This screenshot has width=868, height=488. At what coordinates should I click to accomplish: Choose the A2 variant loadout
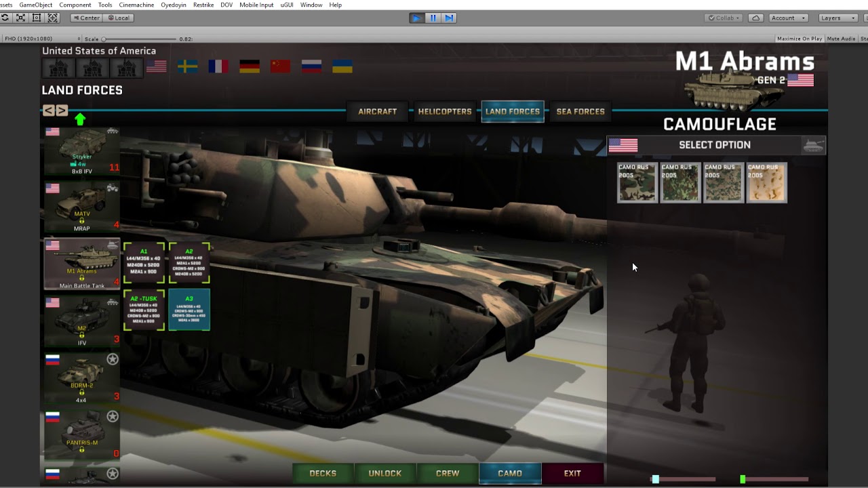point(189,263)
